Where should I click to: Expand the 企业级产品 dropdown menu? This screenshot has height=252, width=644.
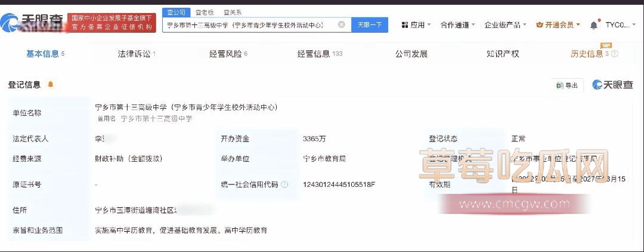506,25
